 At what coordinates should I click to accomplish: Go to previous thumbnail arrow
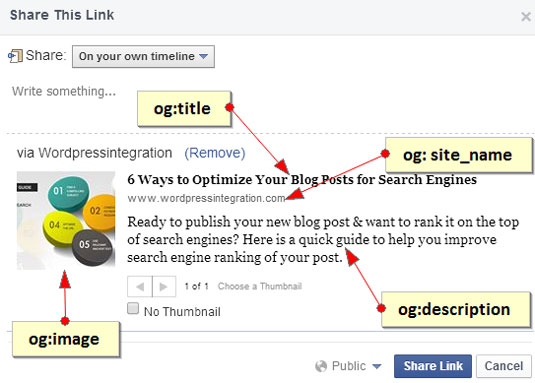point(140,286)
